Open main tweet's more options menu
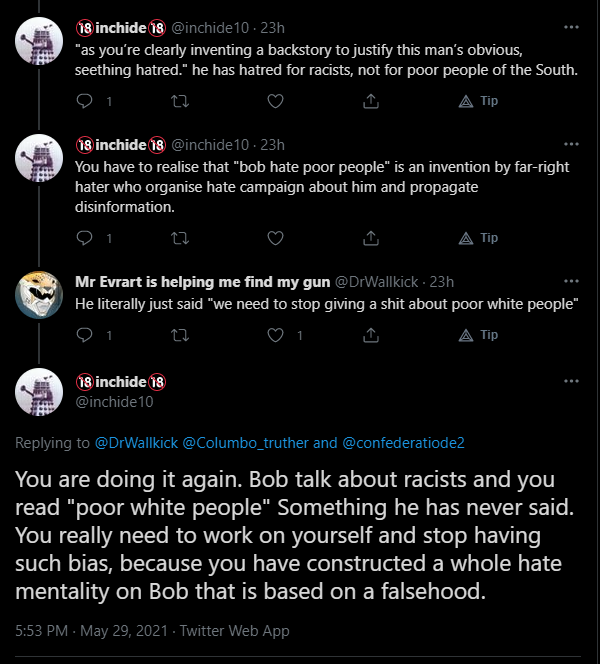 click(x=571, y=381)
